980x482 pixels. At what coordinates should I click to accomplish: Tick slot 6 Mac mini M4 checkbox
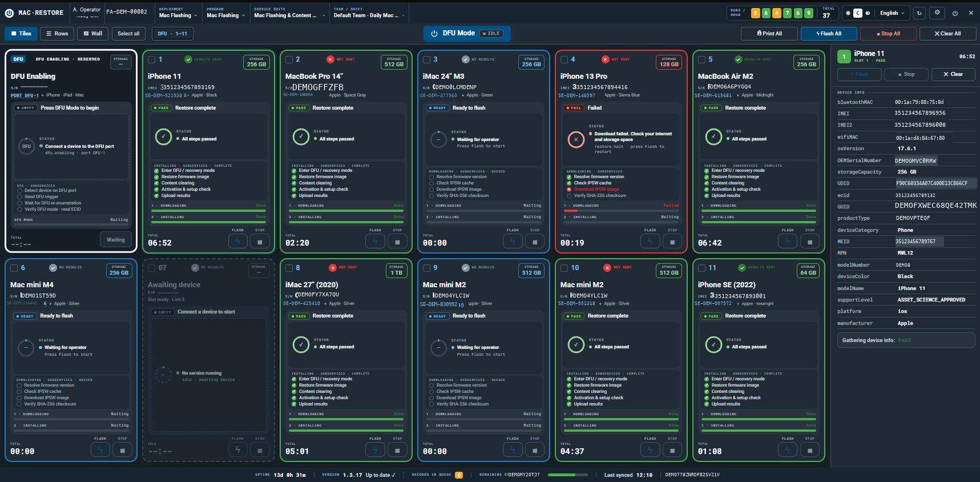(14, 268)
